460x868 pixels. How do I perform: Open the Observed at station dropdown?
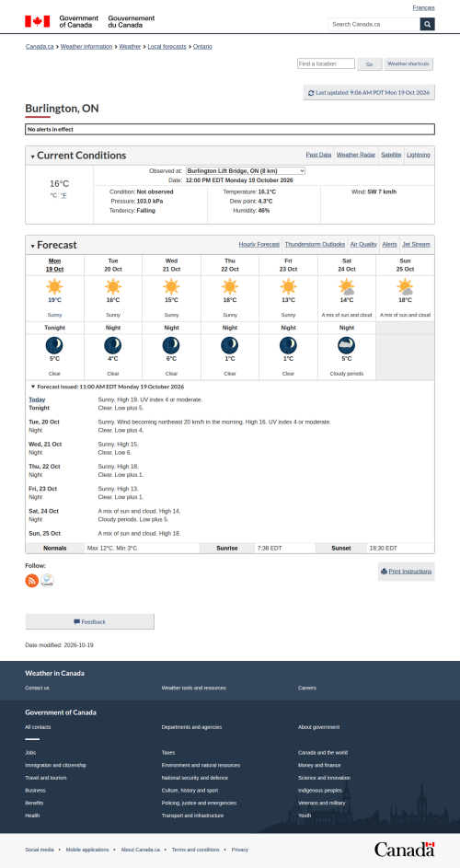point(246,171)
